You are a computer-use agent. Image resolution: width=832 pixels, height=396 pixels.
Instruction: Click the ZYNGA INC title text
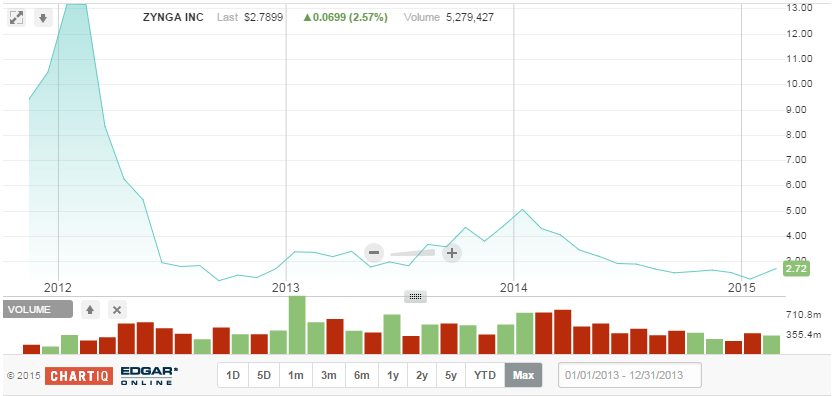[x=173, y=18]
